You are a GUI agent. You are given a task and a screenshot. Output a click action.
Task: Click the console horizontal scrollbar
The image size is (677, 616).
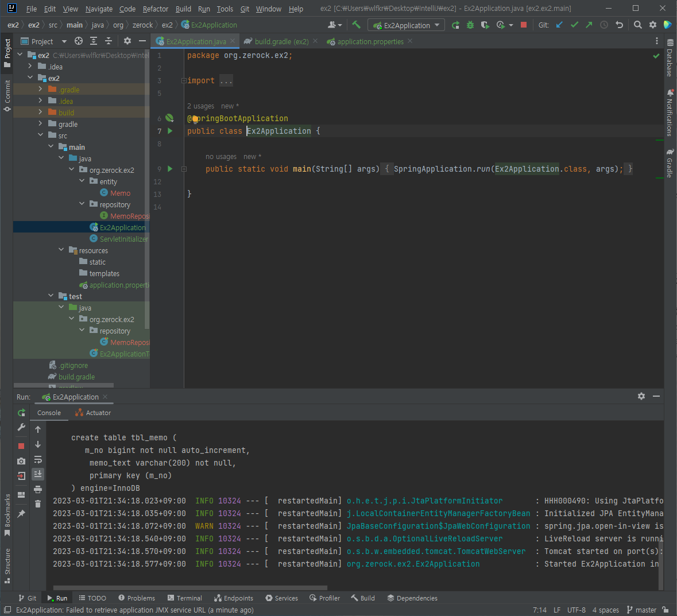click(190, 587)
